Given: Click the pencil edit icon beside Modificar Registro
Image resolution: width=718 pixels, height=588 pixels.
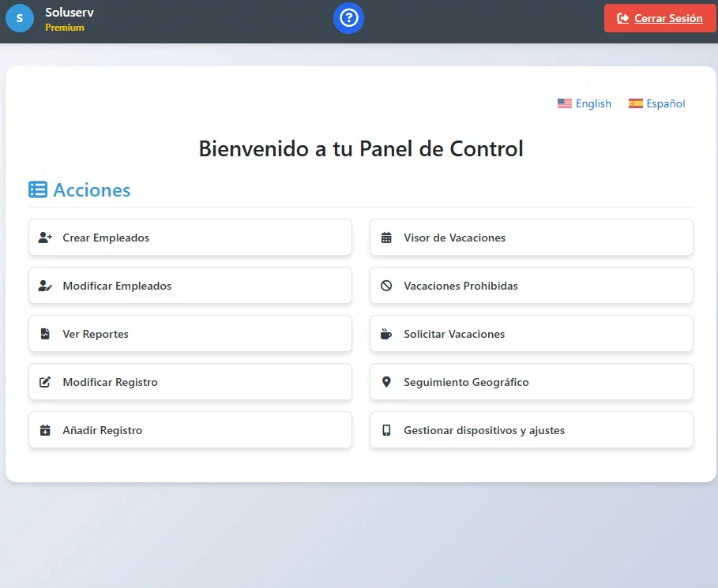Looking at the screenshot, I should pyautogui.click(x=45, y=382).
